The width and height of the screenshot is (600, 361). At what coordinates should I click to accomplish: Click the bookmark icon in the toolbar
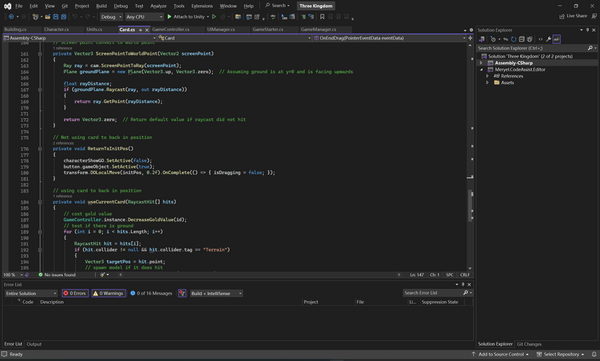click(x=322, y=17)
